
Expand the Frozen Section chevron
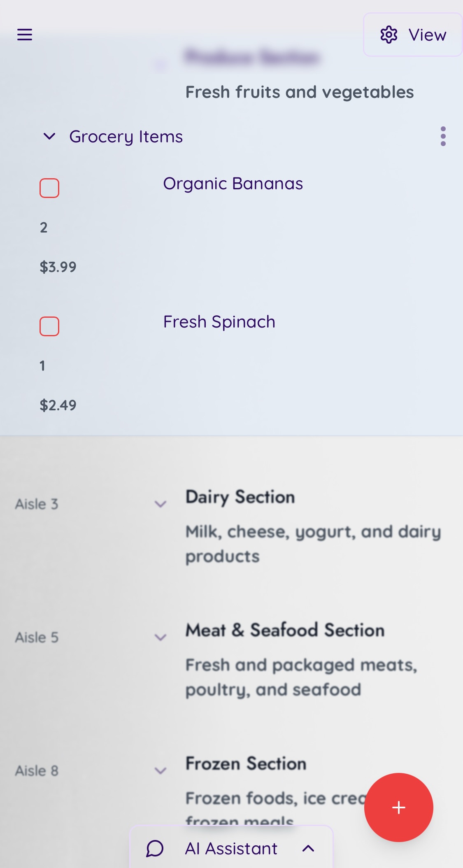point(160,770)
